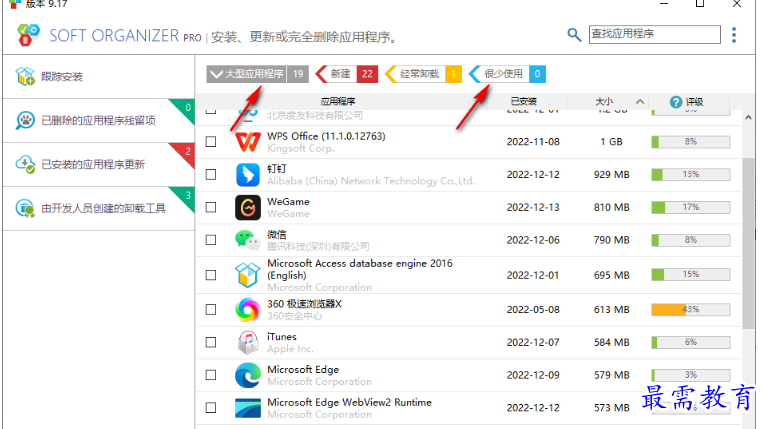Screen dimensions: 763x429
Task: Tick the Microsoft Access database engine checkbox
Action: [211, 275]
